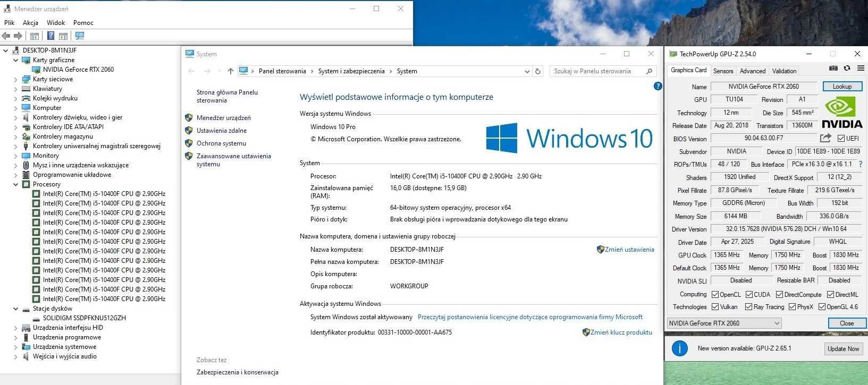Click the Update Now button
The height and width of the screenshot is (385, 868).
pyautogui.click(x=843, y=348)
